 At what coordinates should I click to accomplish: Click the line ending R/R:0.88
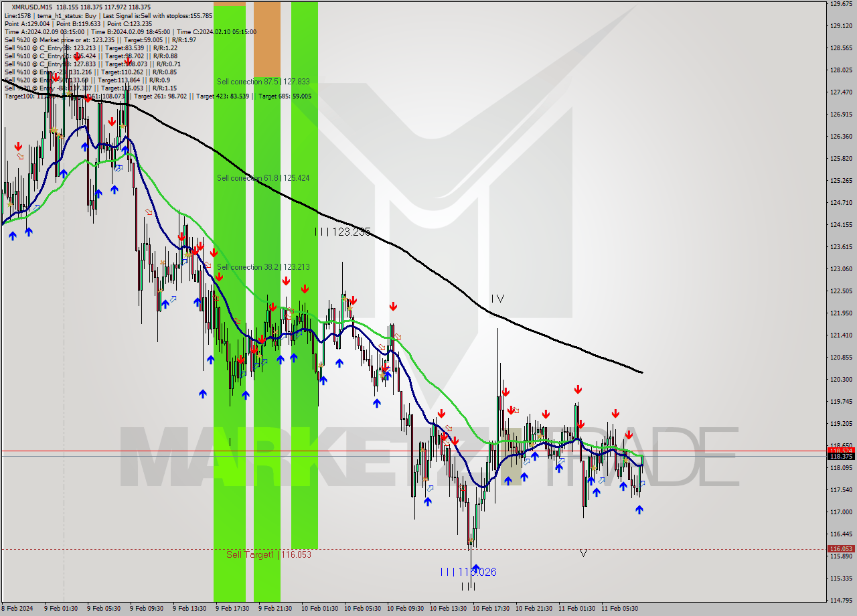(91, 56)
